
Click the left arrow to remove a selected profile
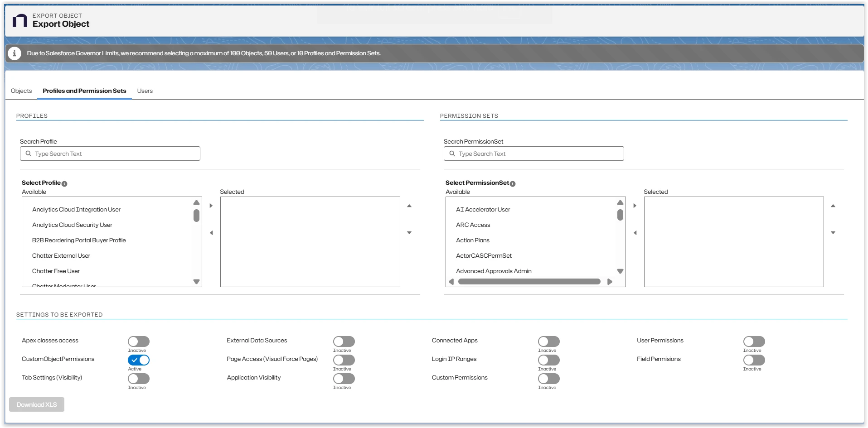pyautogui.click(x=211, y=232)
